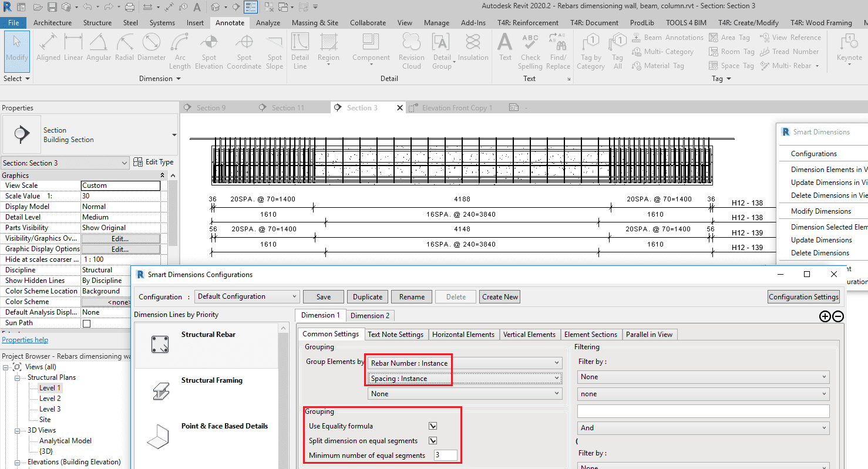Open Rebar Number : Instance grouping dropdown
868x469 pixels.
click(465, 363)
